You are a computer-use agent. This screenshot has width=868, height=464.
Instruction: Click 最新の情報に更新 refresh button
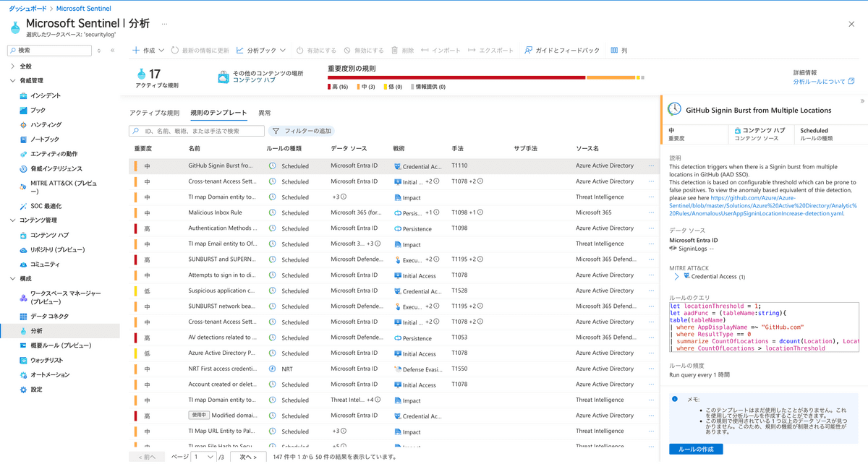[x=200, y=51]
